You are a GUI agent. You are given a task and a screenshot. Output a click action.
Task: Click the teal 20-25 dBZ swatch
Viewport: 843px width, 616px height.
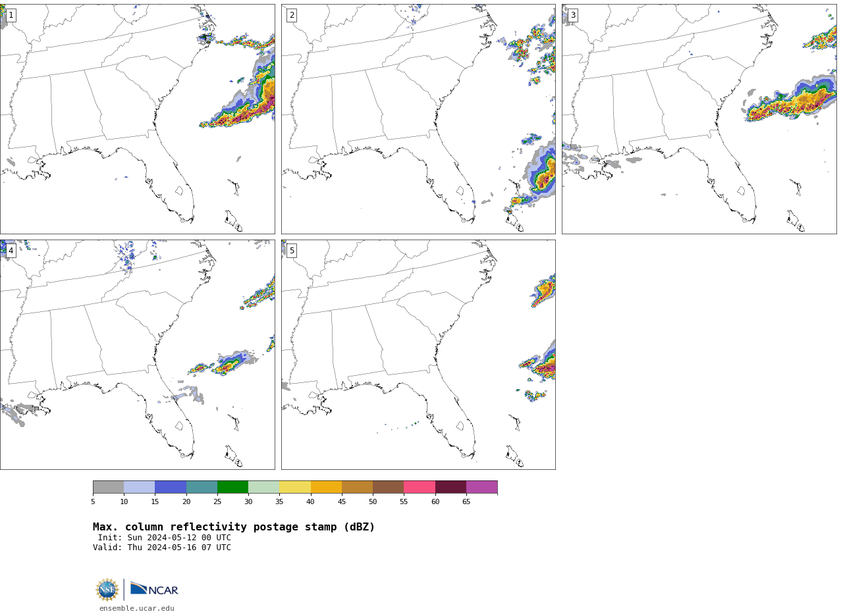point(202,487)
